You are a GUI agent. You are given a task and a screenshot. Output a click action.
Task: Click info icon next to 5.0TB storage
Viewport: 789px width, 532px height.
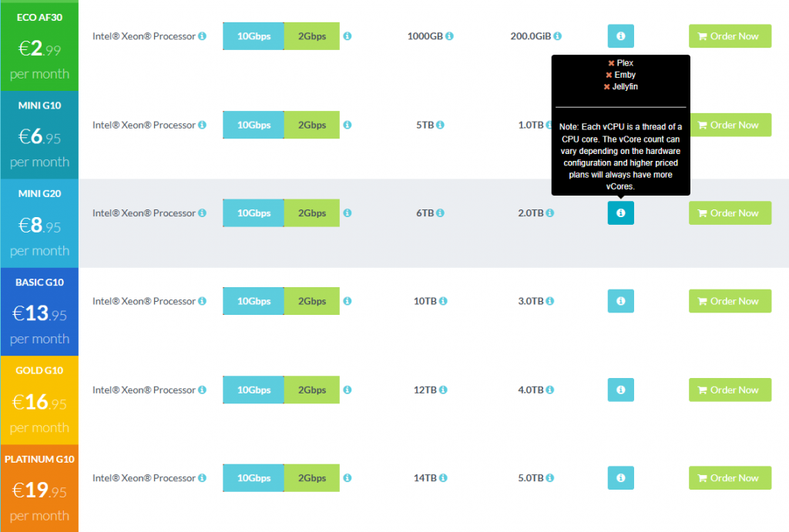tap(550, 477)
